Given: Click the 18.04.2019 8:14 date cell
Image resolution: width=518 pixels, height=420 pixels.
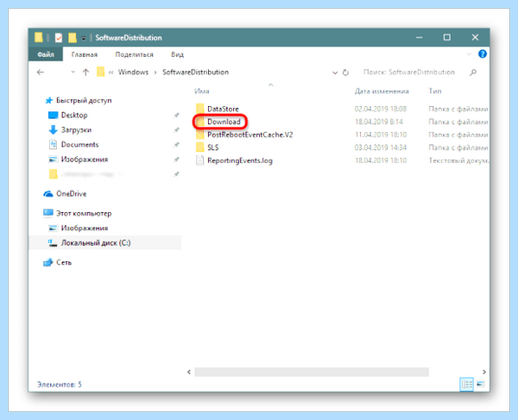Looking at the screenshot, I should 379,122.
